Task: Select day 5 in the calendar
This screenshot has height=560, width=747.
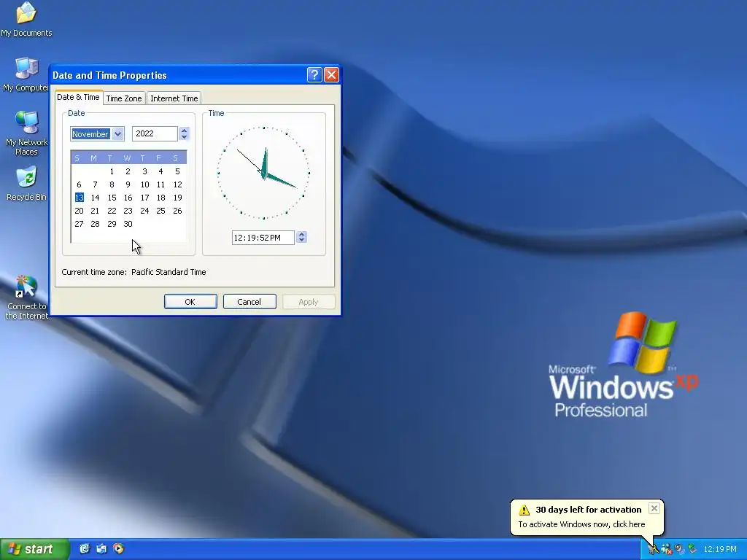Action: click(x=177, y=171)
